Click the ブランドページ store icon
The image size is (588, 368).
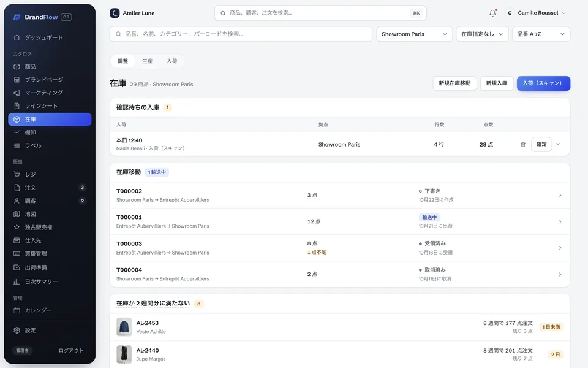point(17,80)
